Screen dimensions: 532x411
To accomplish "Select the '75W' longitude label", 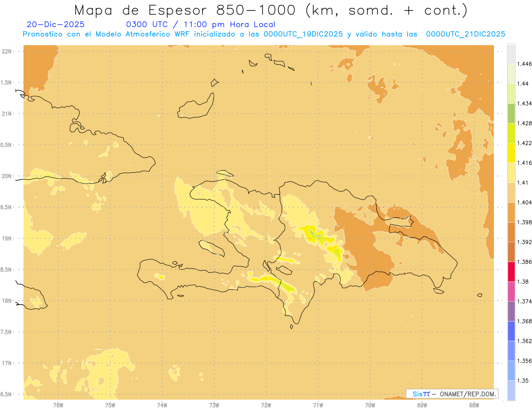I will (x=110, y=405).
